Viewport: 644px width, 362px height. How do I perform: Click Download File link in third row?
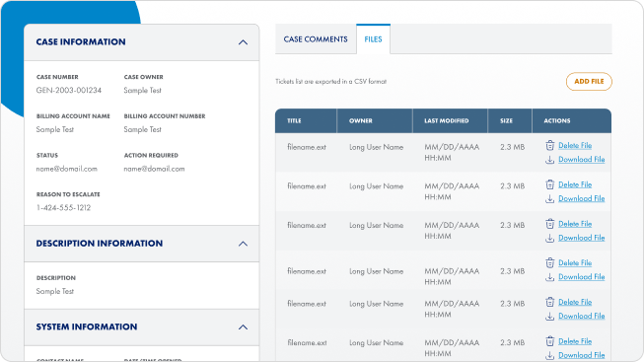pos(582,238)
